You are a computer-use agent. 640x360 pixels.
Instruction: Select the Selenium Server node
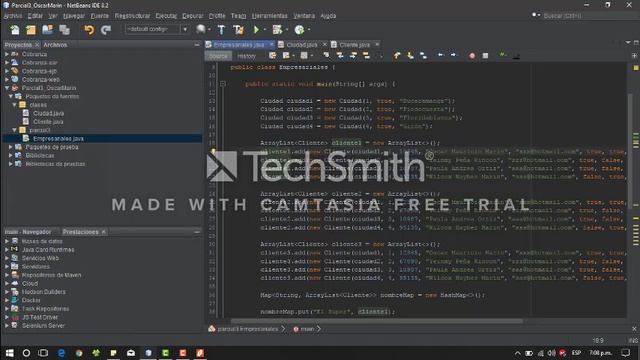point(43,325)
